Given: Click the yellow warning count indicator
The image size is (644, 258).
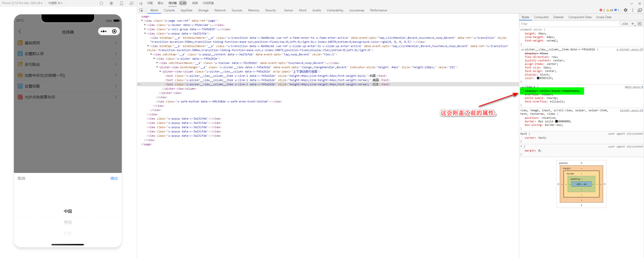Looking at the screenshot, I should coord(610,10).
